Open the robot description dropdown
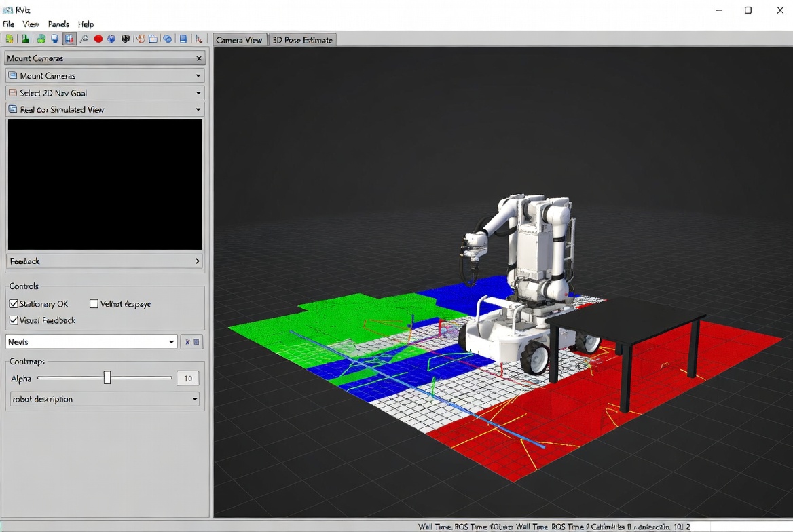Screen dimensions: 793x532 (x=105, y=399)
